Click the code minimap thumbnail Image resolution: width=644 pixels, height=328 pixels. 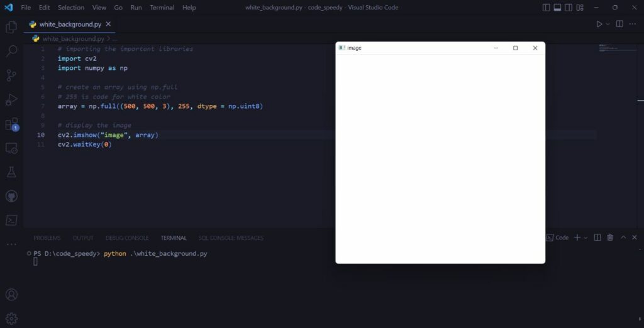coord(616,48)
